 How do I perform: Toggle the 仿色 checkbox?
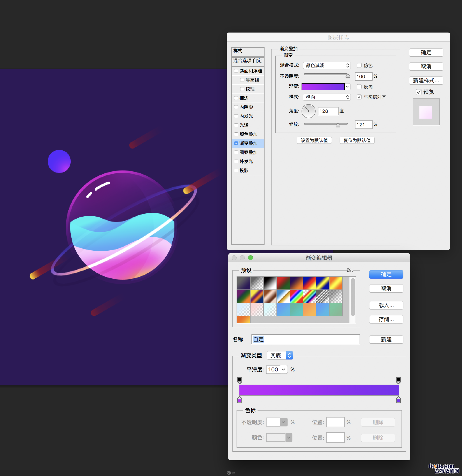359,65
